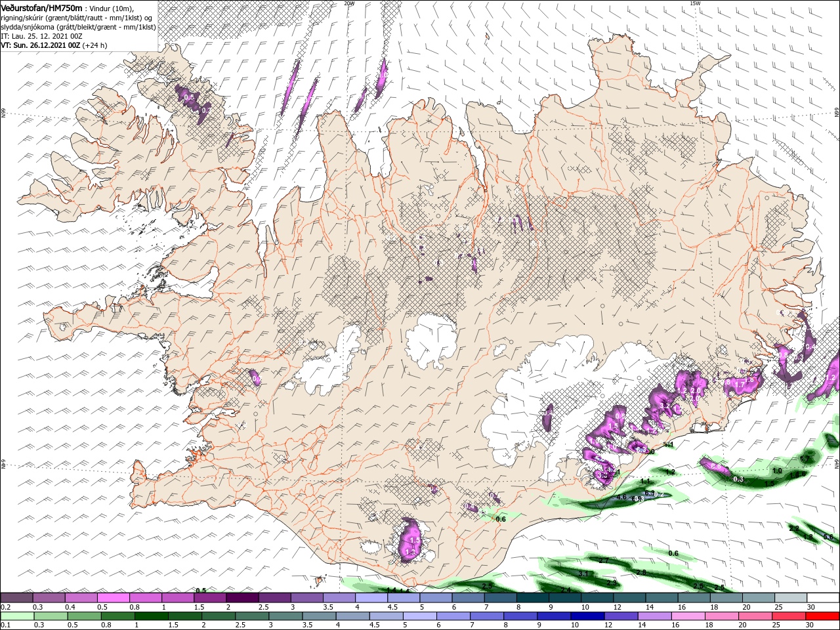Click the bottom-row swatch between 2.5 and 3
This screenshot has width=840, height=630.
tap(252, 616)
